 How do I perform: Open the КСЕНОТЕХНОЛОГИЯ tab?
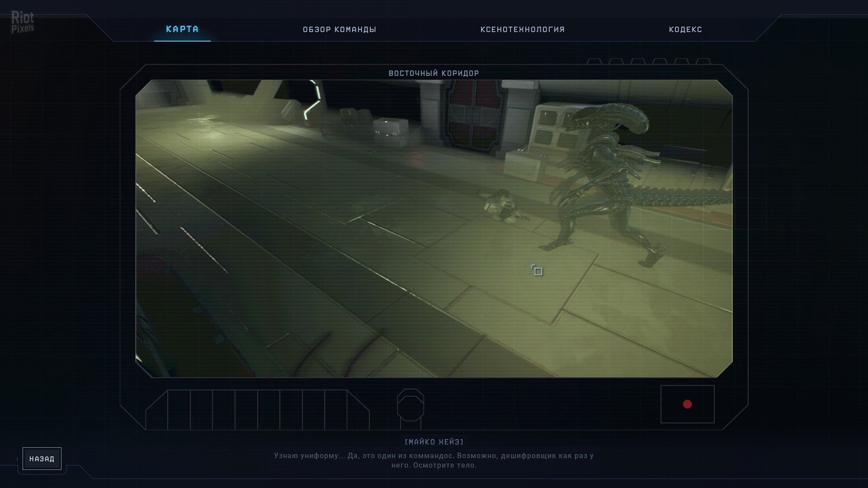pos(522,29)
